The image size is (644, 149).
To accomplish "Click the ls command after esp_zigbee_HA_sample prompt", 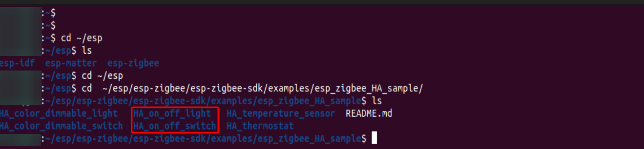I will click(x=377, y=101).
